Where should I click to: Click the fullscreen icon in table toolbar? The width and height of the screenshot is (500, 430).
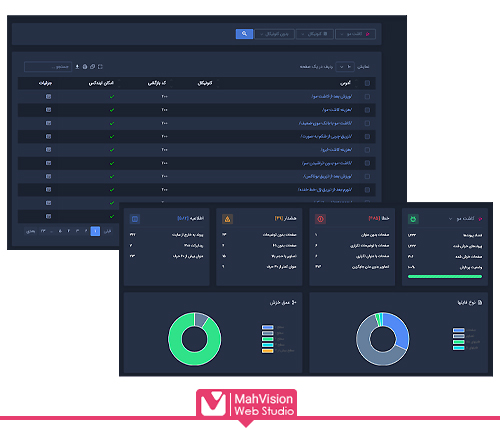click(100, 67)
